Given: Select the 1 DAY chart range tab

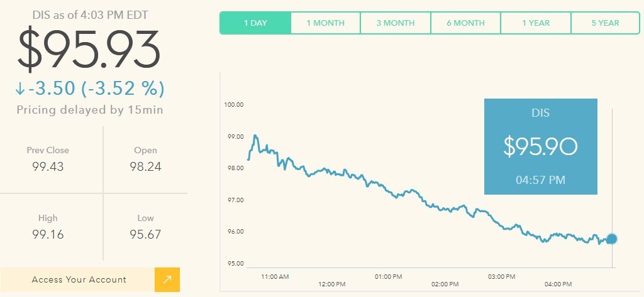Looking at the screenshot, I should pyautogui.click(x=255, y=23).
